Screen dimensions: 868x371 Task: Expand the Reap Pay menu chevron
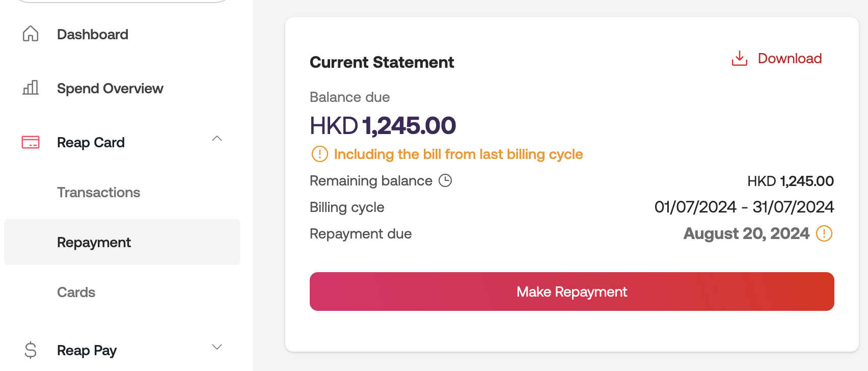[x=217, y=347]
